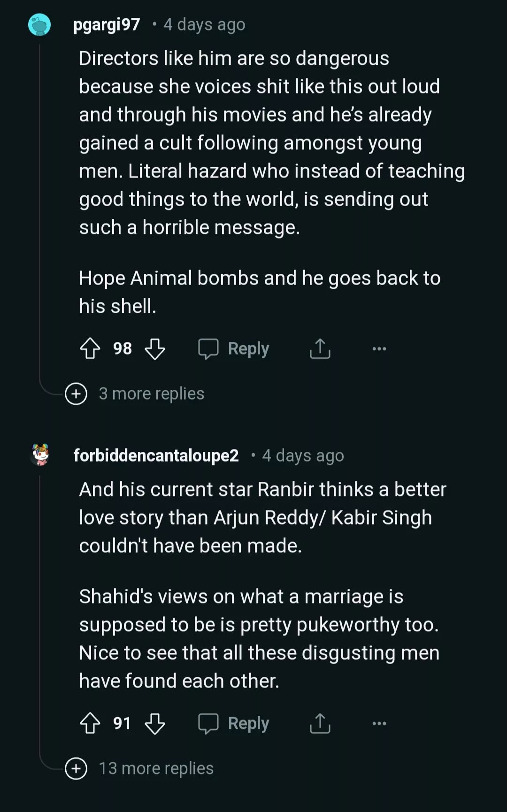Open more options on pgargi97's comment
This screenshot has width=507, height=812.
point(379,348)
